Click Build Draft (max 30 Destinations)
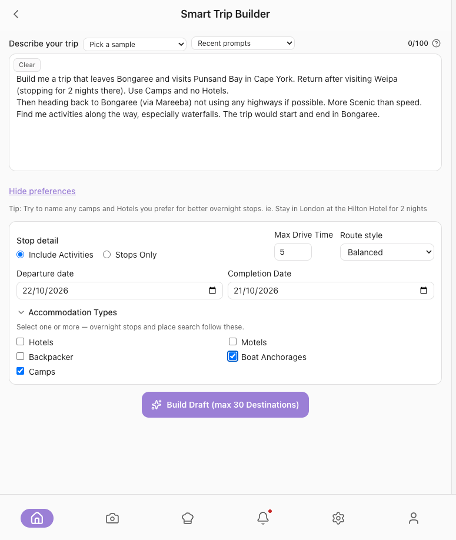The height and width of the screenshot is (540, 456). click(225, 405)
